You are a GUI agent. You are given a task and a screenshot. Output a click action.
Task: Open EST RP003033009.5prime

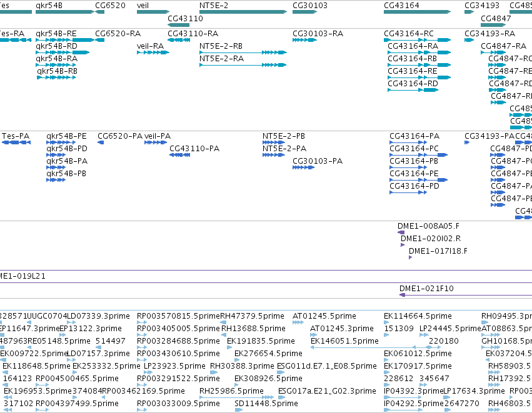[142, 411]
